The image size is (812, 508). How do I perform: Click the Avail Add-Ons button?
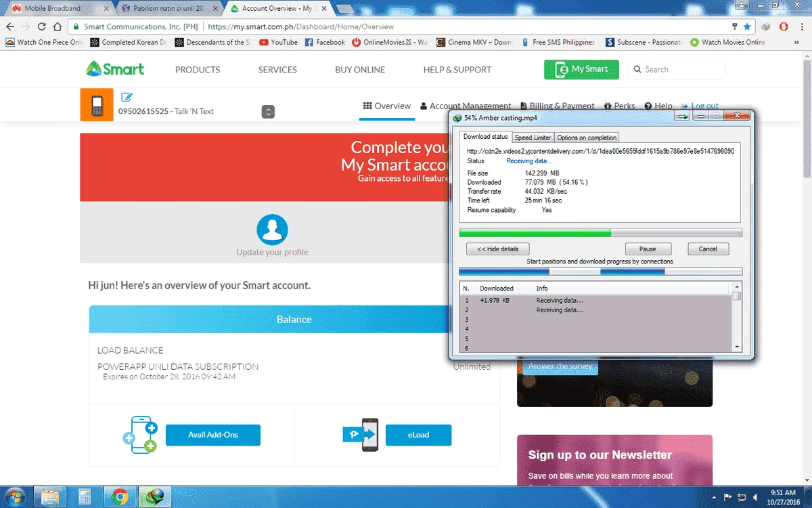[x=212, y=435]
